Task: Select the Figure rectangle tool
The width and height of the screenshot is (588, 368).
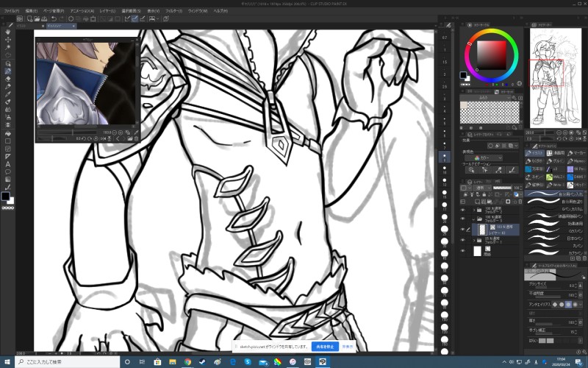Action: point(7,141)
